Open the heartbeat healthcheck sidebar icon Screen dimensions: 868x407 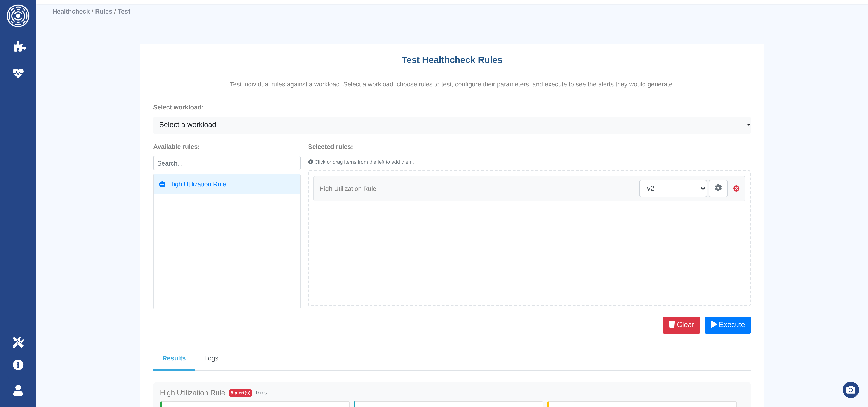pos(18,73)
